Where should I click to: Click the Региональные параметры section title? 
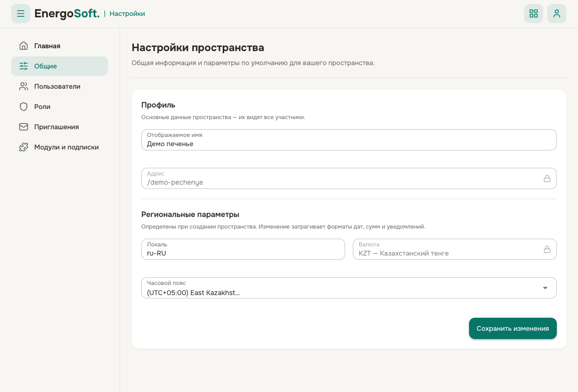(190, 215)
